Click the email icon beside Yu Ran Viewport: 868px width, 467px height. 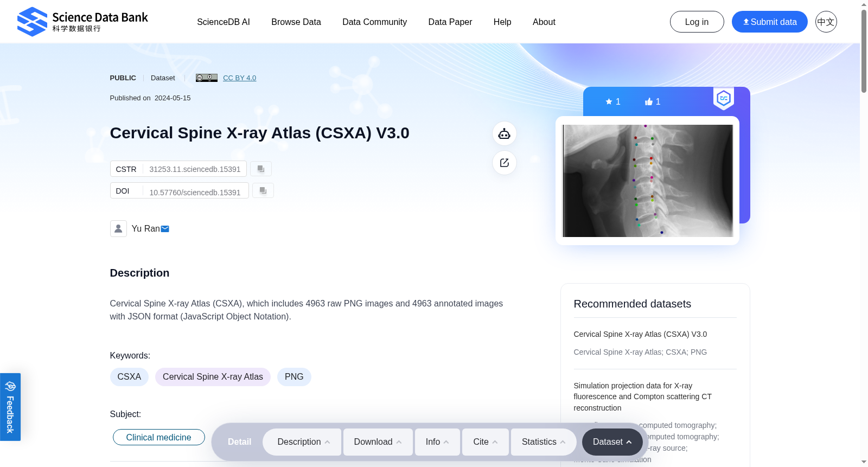[165, 229]
